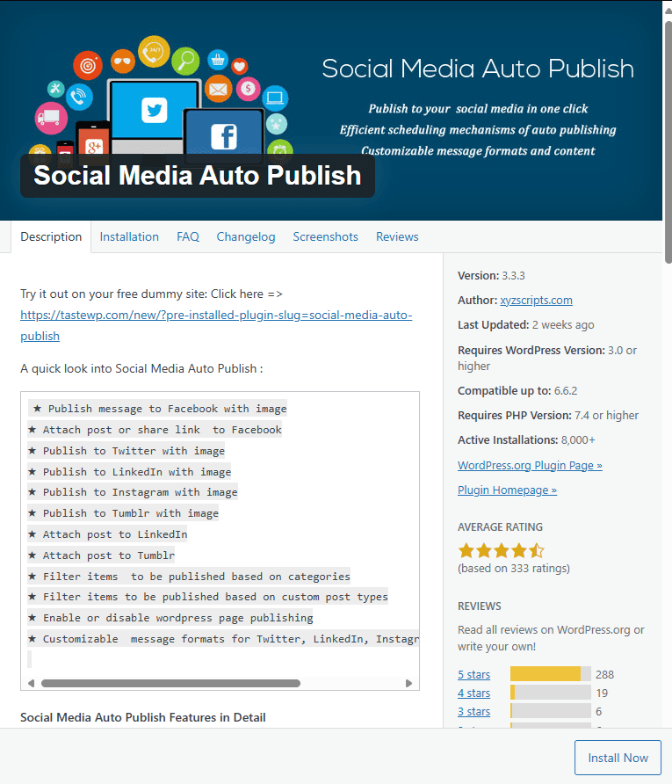Click the 'Compatible up to: 6.6.2' text
Image resolution: width=672 pixels, height=784 pixels.
[517, 390]
